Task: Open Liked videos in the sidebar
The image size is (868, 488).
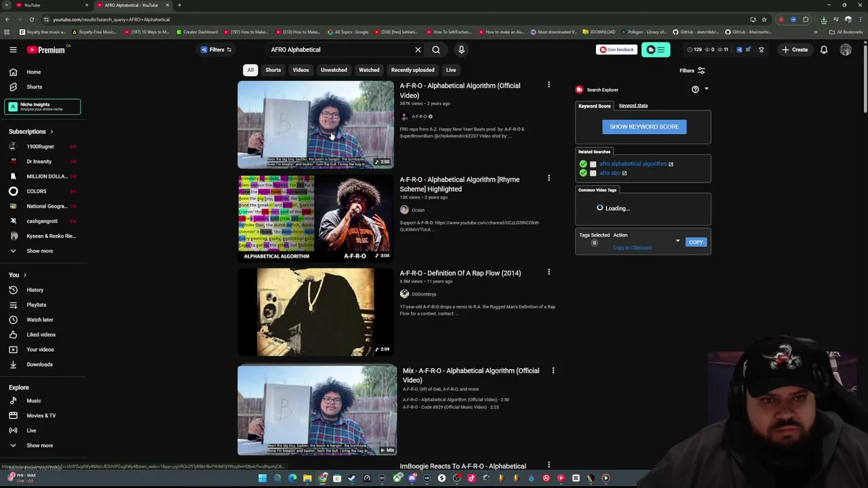Action: 42,335
